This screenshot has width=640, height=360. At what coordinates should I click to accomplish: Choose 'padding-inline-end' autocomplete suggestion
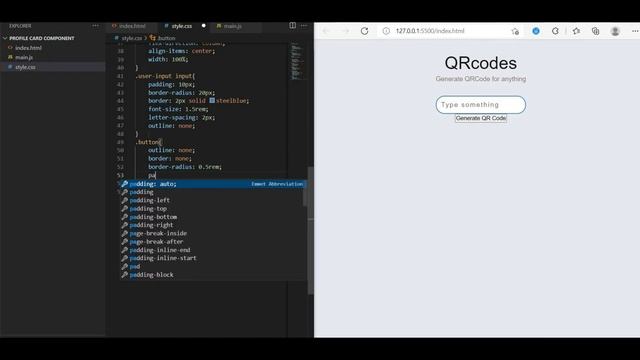212,250
